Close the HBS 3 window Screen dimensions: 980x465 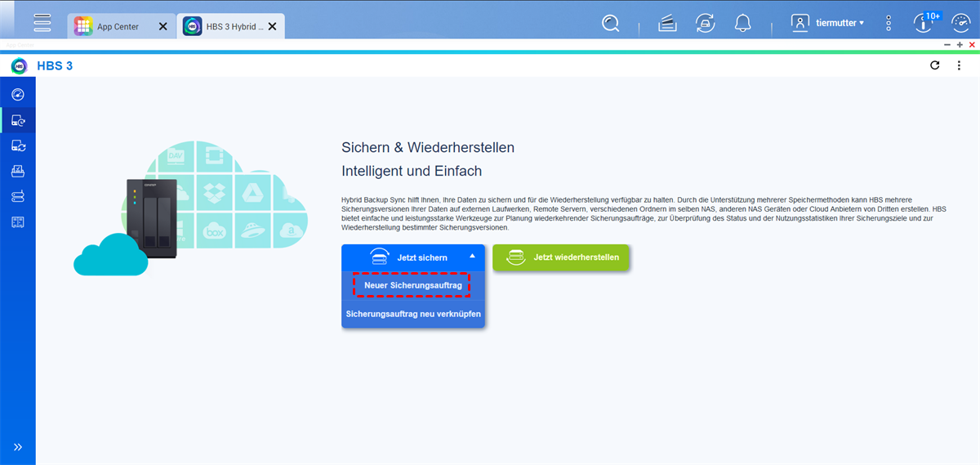tap(972, 44)
